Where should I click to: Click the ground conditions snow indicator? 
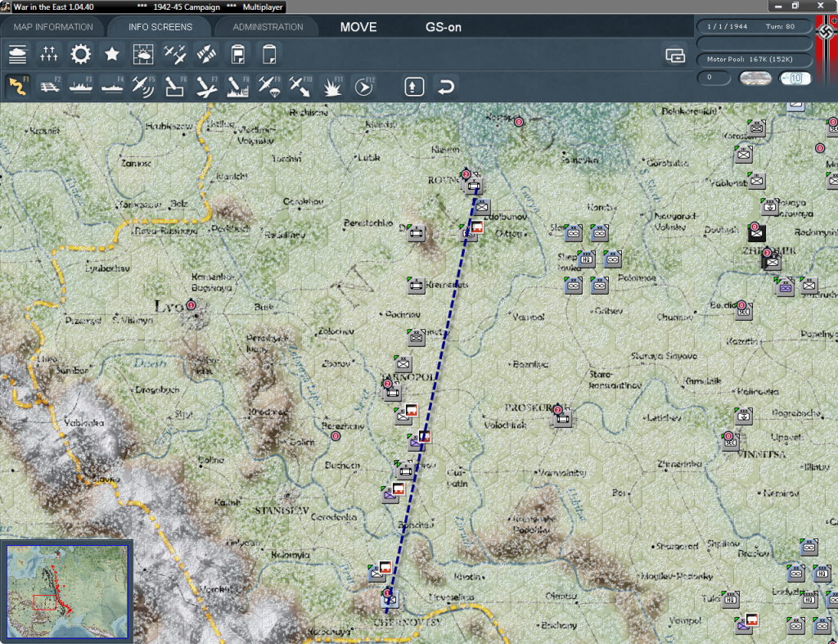tap(755, 78)
